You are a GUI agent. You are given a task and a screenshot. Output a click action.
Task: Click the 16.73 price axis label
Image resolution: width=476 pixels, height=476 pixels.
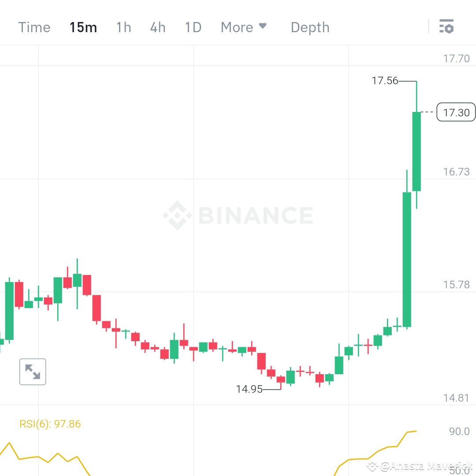coord(457,172)
